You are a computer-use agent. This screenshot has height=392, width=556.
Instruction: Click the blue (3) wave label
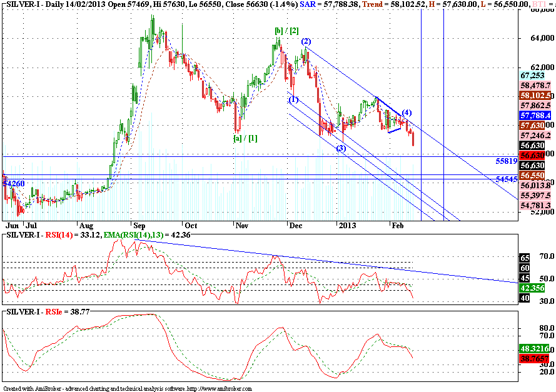point(341,148)
